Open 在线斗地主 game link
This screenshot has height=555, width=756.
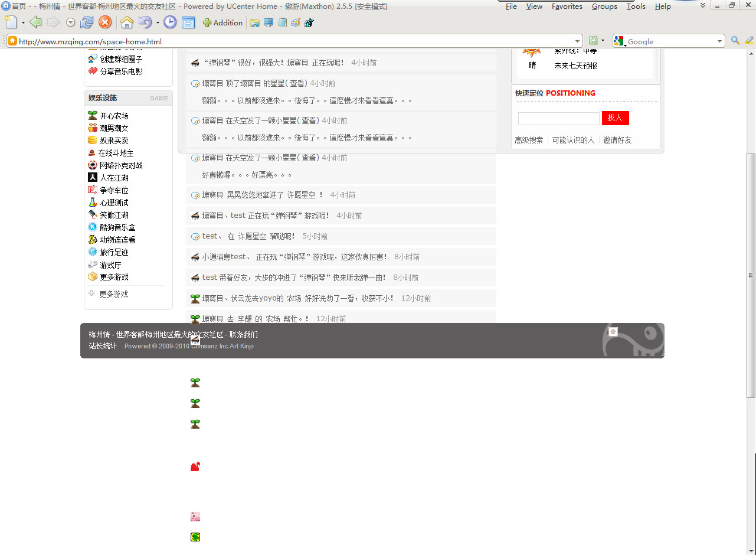[116, 153]
